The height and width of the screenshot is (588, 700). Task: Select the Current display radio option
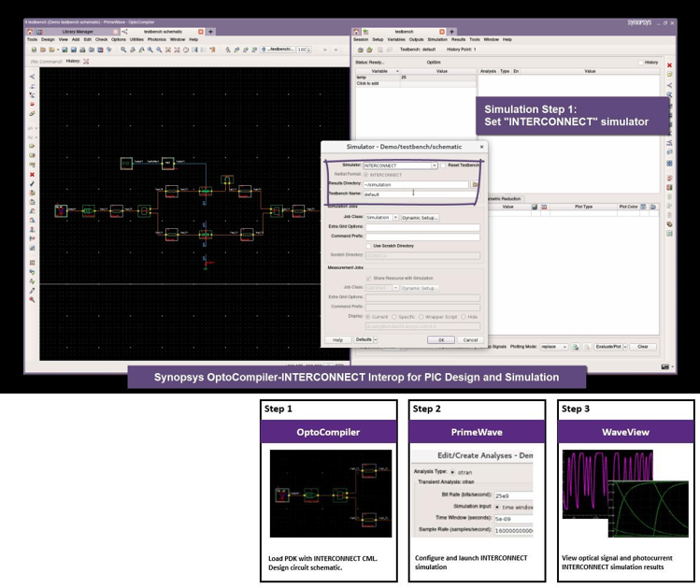pos(368,317)
